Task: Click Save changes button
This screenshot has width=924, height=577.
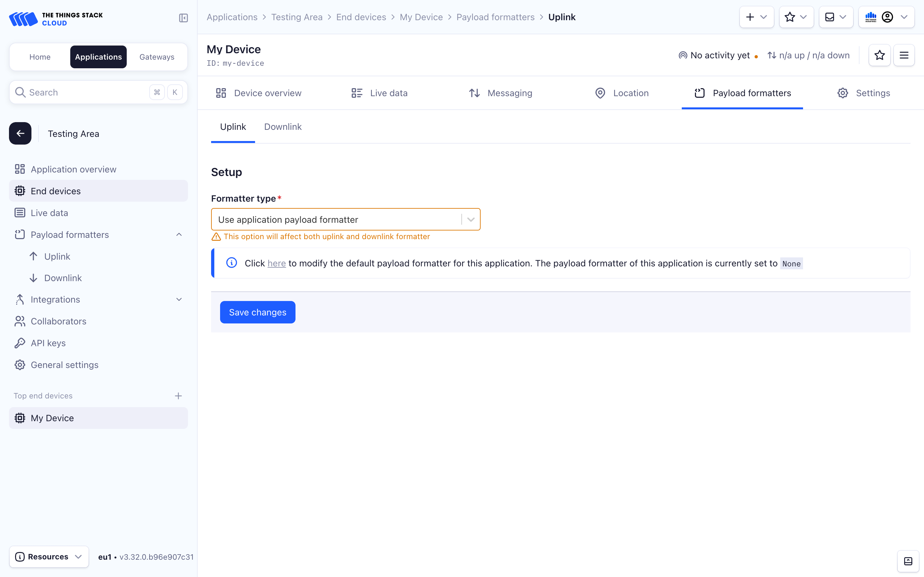Action: point(257,312)
